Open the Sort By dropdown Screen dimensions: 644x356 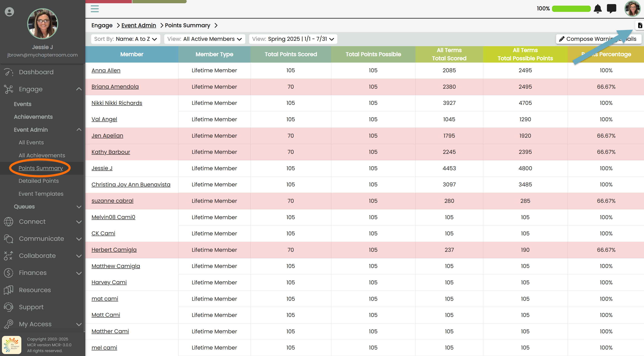(x=125, y=39)
